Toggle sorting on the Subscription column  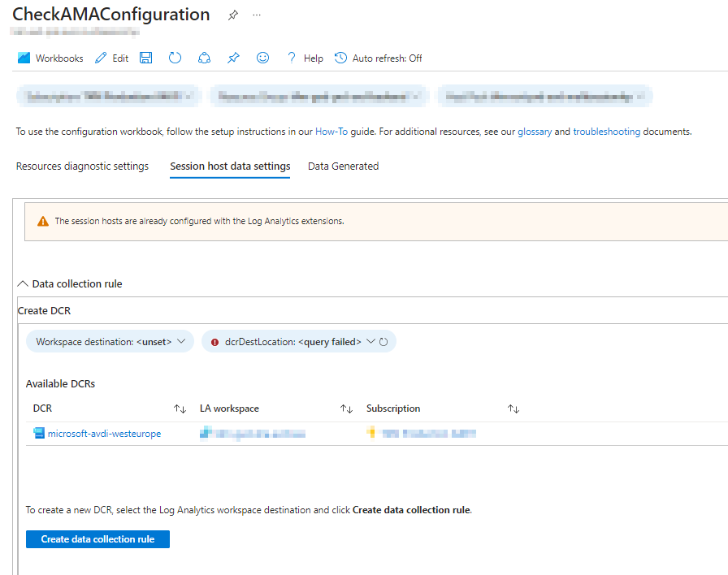[x=514, y=408]
